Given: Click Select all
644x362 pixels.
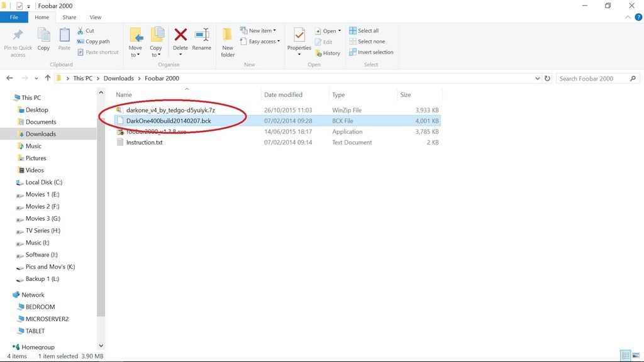Looking at the screenshot, I should [x=364, y=31].
